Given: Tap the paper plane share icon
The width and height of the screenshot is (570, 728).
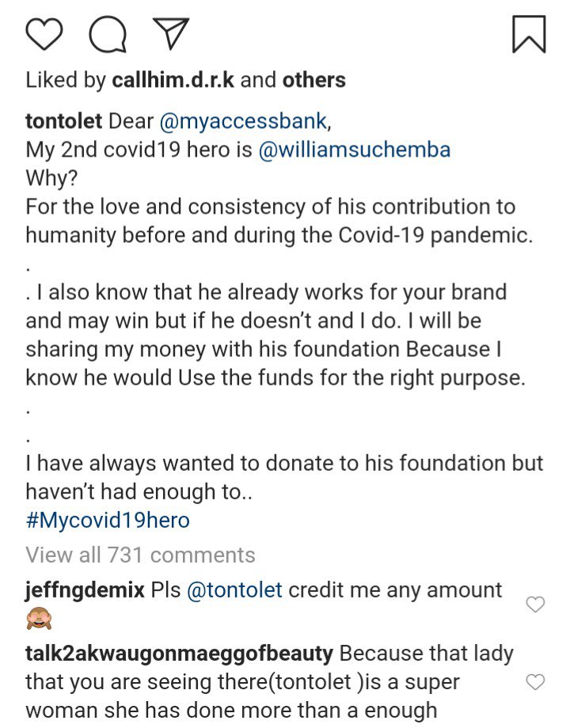Looking at the screenshot, I should [x=168, y=34].
